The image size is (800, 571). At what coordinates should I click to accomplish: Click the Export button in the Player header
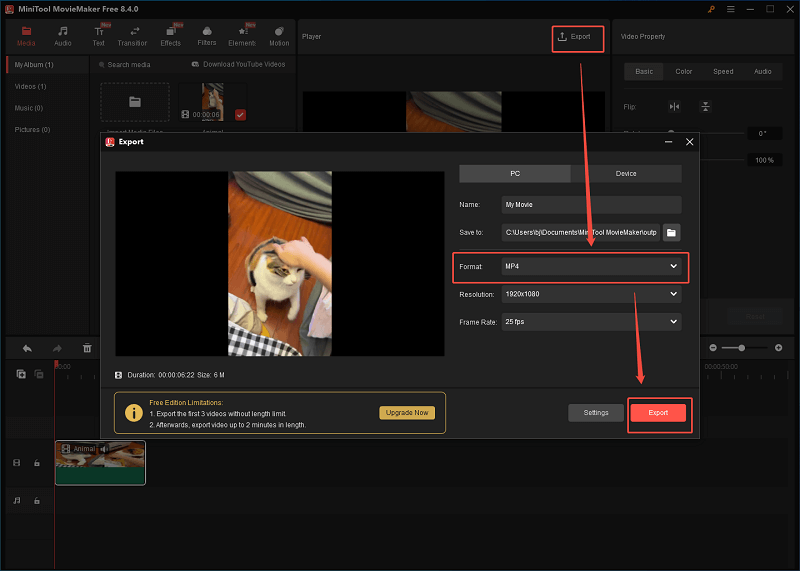tap(574, 37)
